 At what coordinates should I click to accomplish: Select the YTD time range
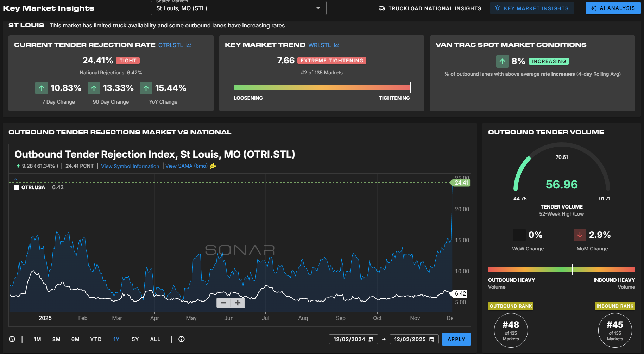coord(96,339)
